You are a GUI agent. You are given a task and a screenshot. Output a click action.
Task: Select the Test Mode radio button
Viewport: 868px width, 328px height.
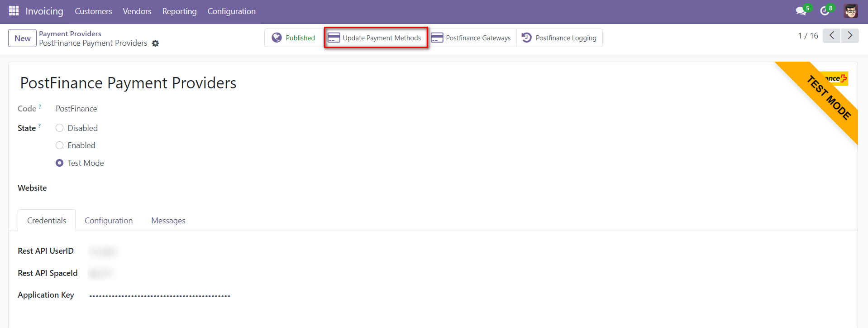pos(59,163)
